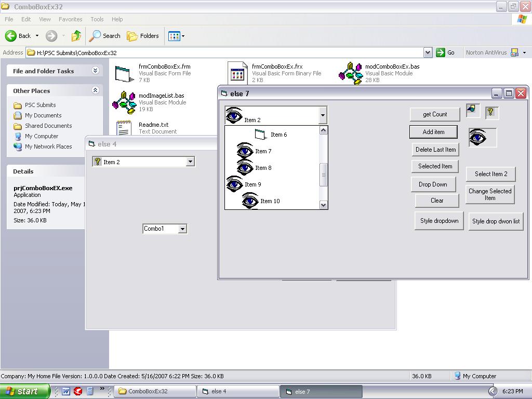
Task: Choose Item 9 from the dropdown list
Action: (x=252, y=184)
